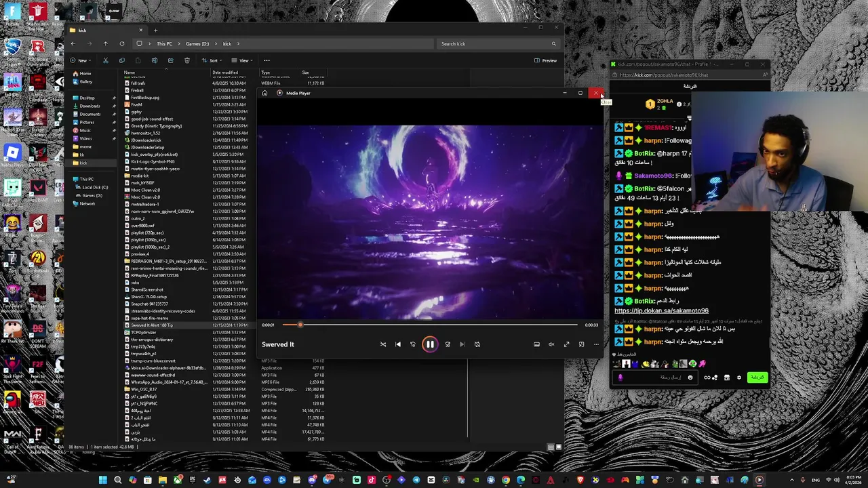Go up one folder in File Explorer
This screenshot has width=868, height=488.
point(105,44)
